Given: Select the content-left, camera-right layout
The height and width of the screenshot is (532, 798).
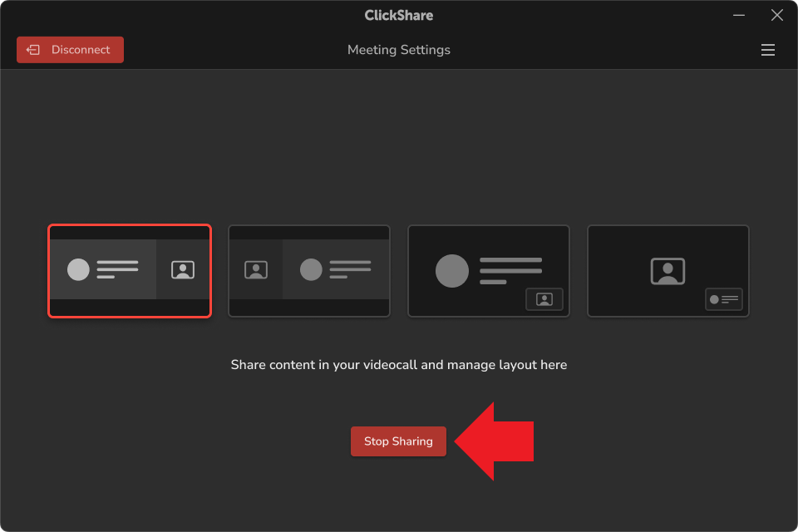Looking at the screenshot, I should [130, 271].
